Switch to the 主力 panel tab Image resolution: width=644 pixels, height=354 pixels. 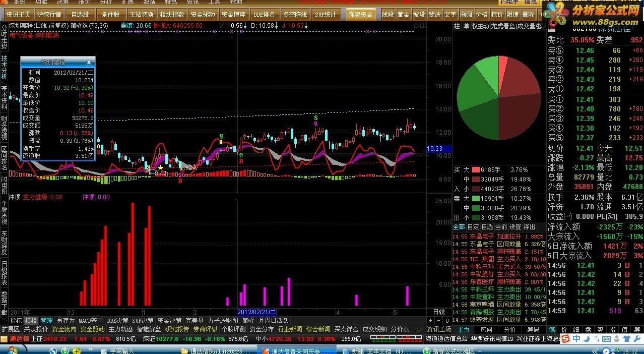point(463,329)
